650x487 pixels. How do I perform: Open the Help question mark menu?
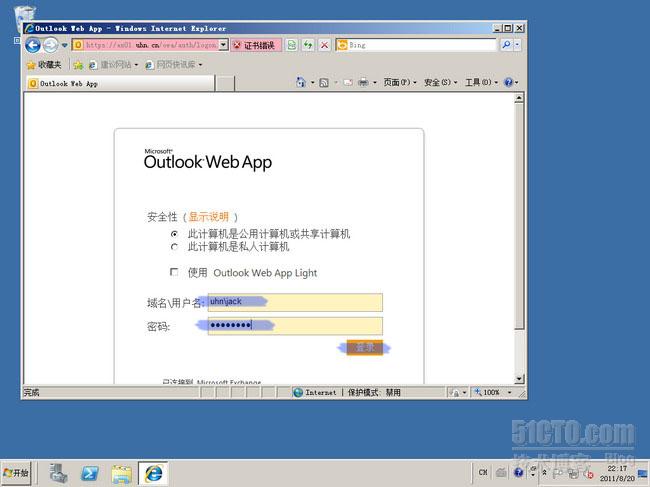click(511, 82)
